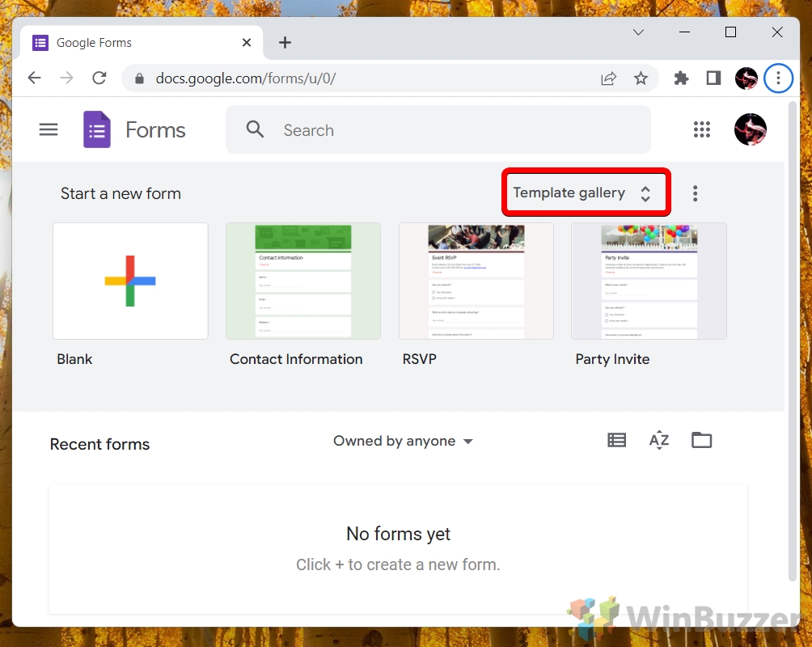This screenshot has width=812, height=647.
Task: Bookmark this page with the star
Action: pos(641,78)
